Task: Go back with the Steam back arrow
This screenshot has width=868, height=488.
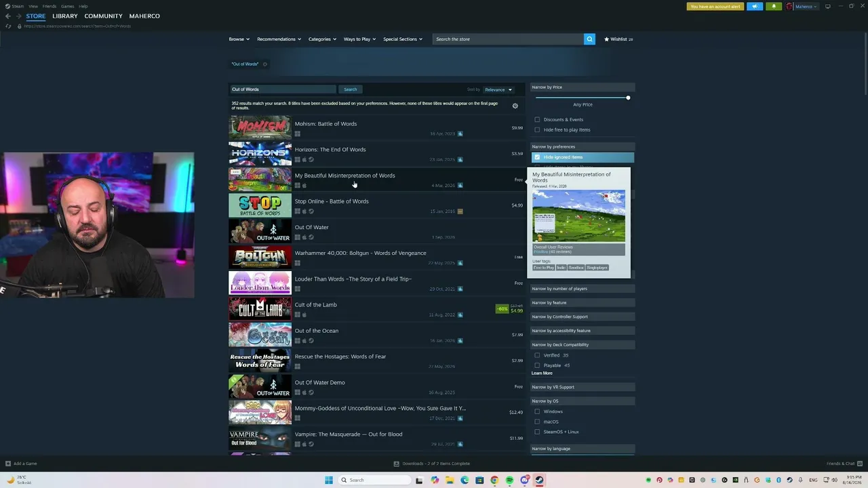Action: click(8, 16)
